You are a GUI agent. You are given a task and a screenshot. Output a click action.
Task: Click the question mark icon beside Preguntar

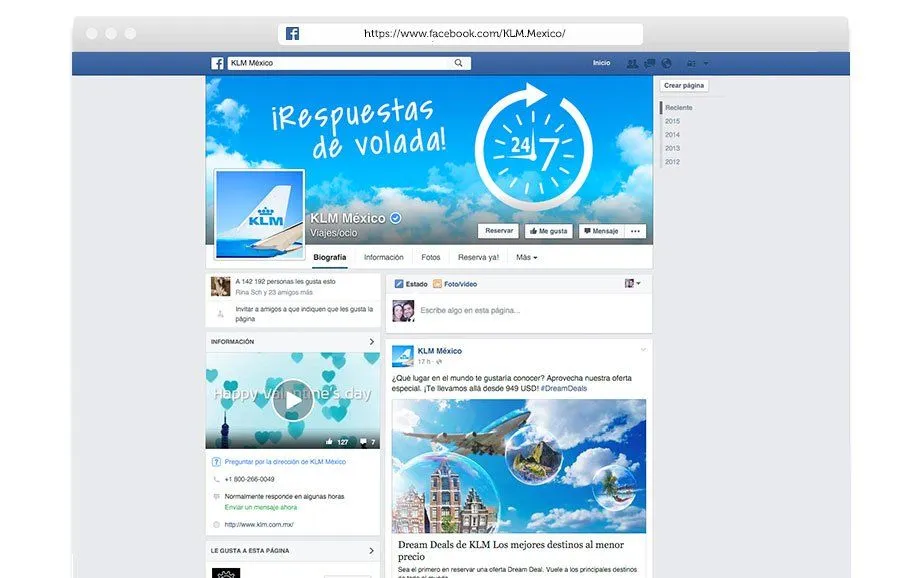point(216,462)
